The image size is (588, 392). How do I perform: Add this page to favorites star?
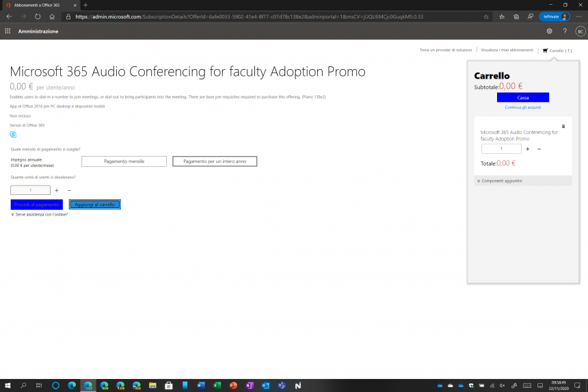point(486,16)
